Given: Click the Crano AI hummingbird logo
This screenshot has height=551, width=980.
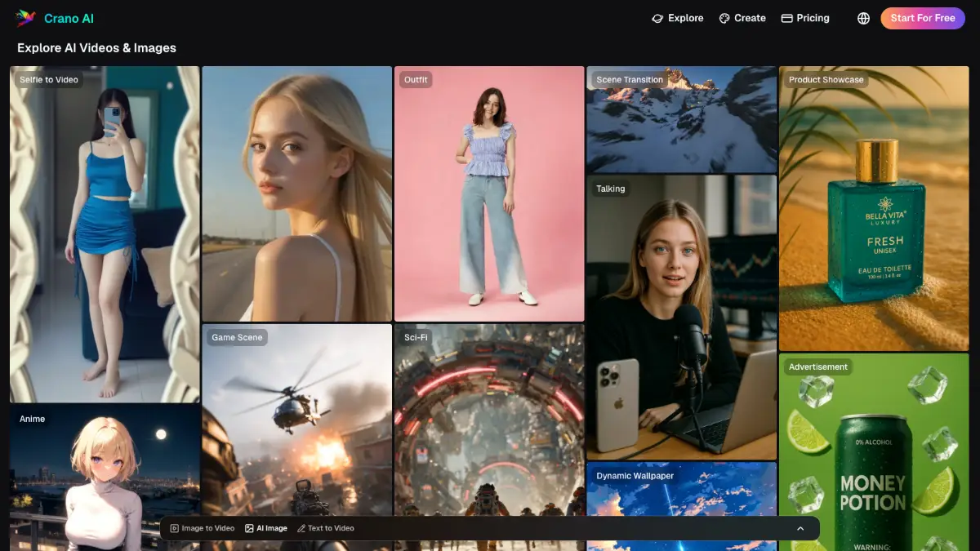Looking at the screenshot, I should click(x=26, y=18).
